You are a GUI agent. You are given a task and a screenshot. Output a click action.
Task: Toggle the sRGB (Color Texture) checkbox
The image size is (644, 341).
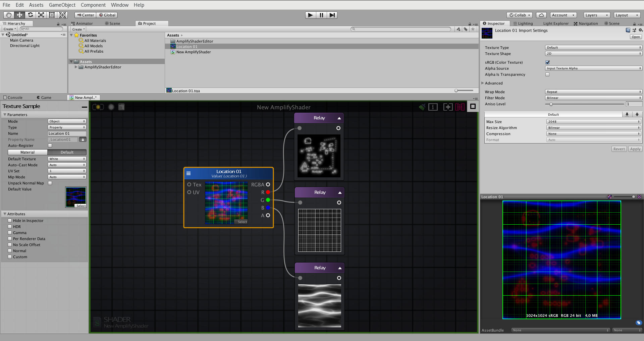[547, 62]
